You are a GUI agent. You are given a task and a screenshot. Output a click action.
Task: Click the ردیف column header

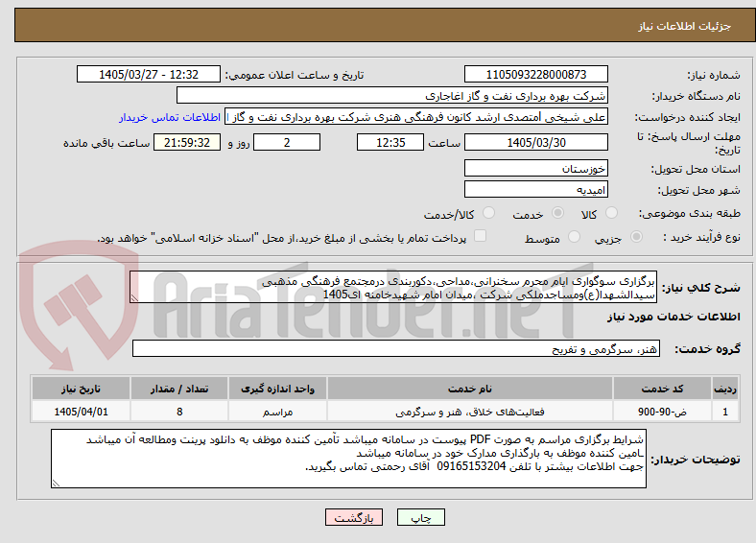725,389
